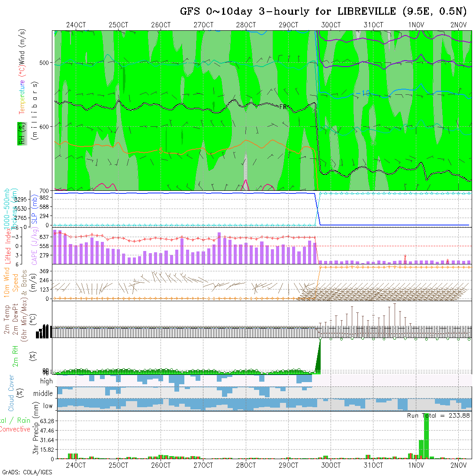Click the Run Total = 233.88 text
Screen dimensions: 476x476
(438, 415)
